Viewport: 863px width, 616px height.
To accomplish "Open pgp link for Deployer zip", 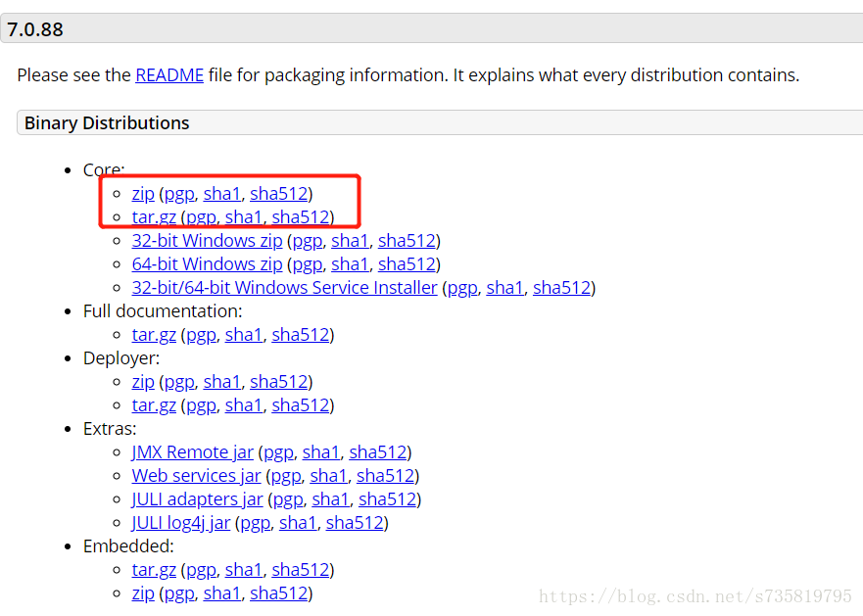I will [x=179, y=382].
